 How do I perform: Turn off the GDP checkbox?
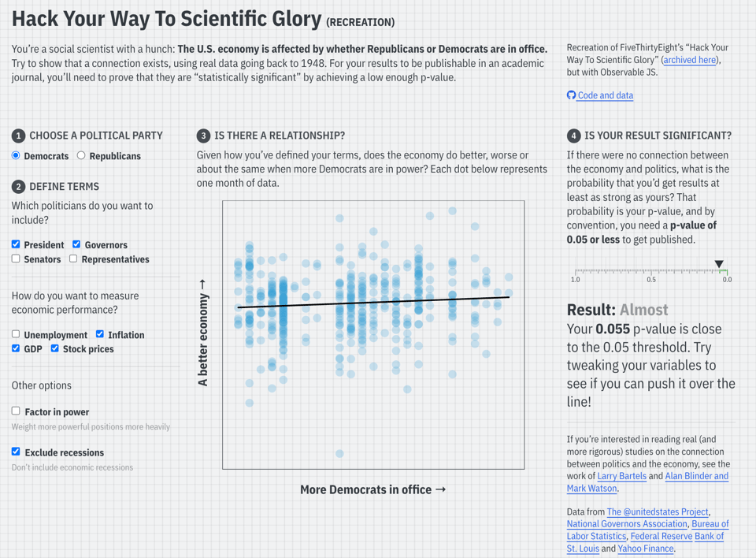coord(16,348)
